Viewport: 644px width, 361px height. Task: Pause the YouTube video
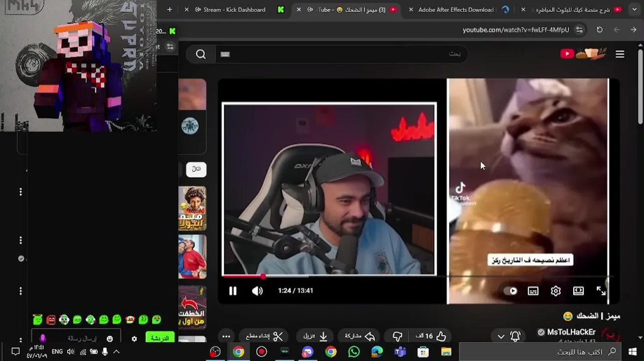click(x=233, y=291)
